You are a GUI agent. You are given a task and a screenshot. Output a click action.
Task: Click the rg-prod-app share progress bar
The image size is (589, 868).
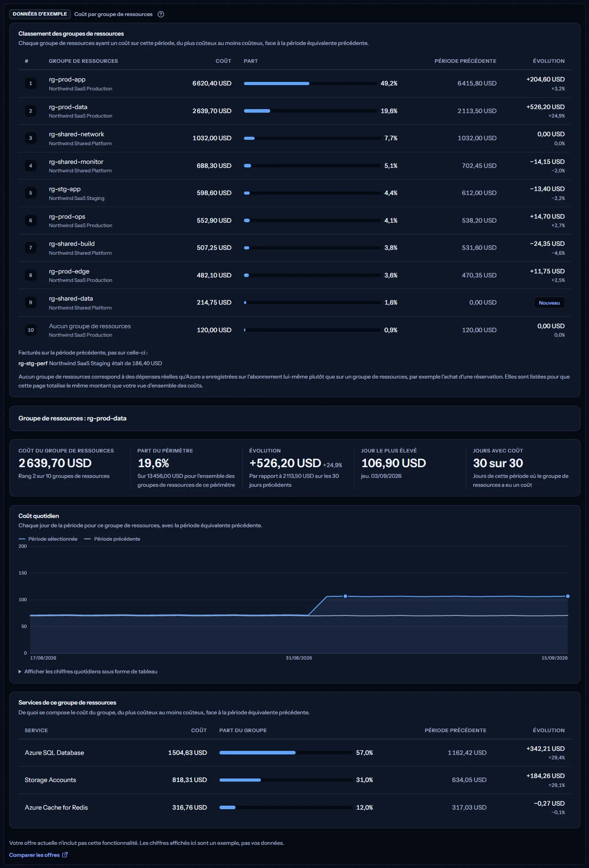tap(310, 83)
